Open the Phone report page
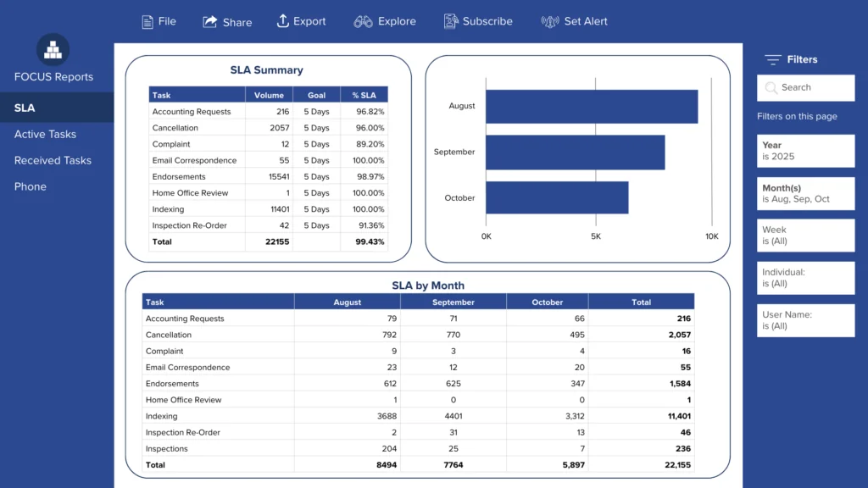 coord(31,186)
